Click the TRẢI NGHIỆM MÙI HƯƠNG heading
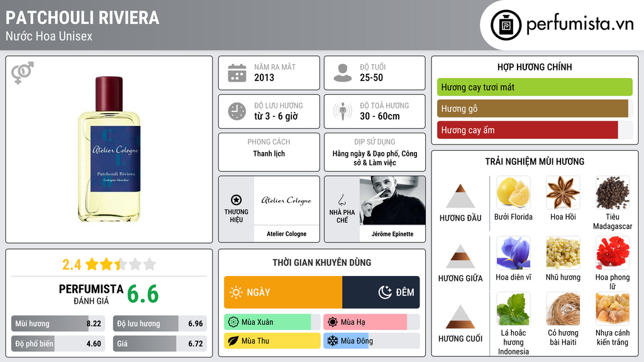 [535, 162]
